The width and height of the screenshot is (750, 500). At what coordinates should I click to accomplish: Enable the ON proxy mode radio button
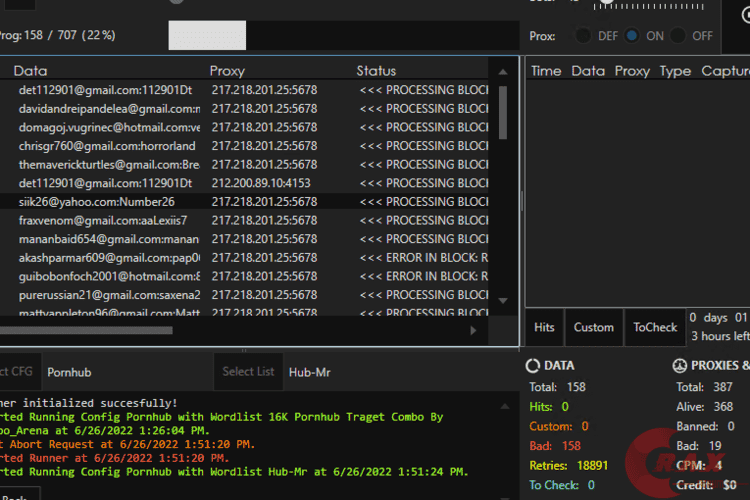tap(632, 36)
